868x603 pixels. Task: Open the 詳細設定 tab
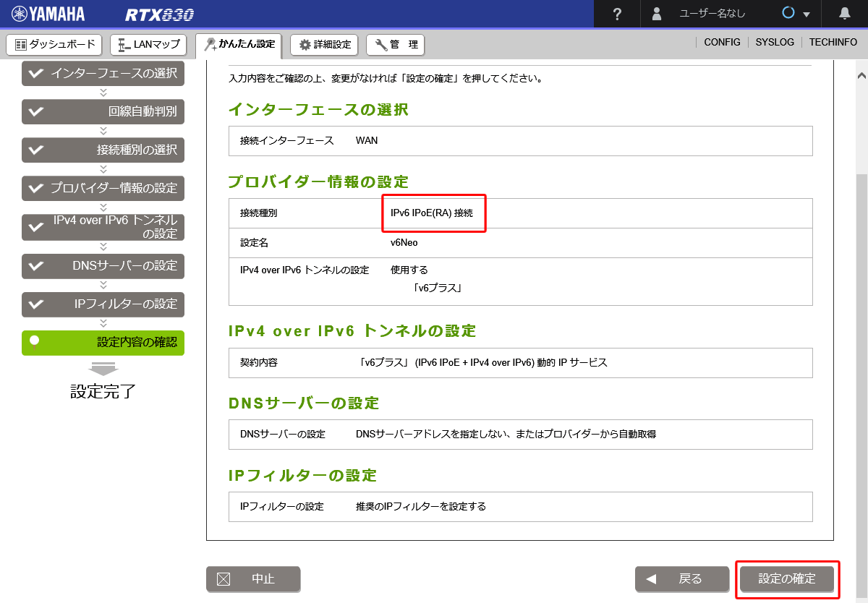pyautogui.click(x=324, y=45)
